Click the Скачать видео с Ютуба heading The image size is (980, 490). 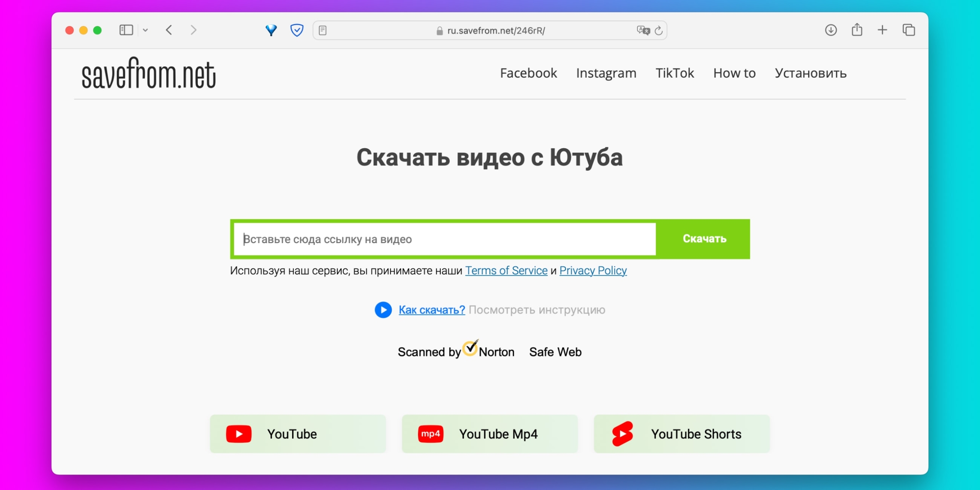point(490,157)
